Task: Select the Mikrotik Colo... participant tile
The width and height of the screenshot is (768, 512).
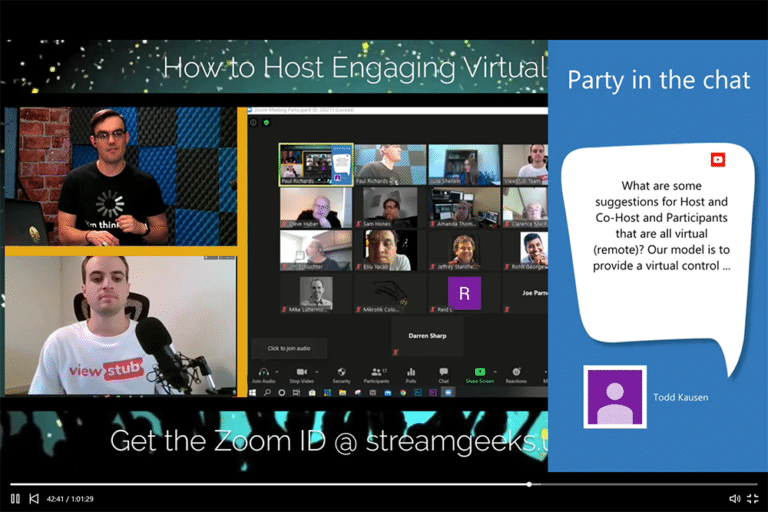Action: [x=390, y=293]
